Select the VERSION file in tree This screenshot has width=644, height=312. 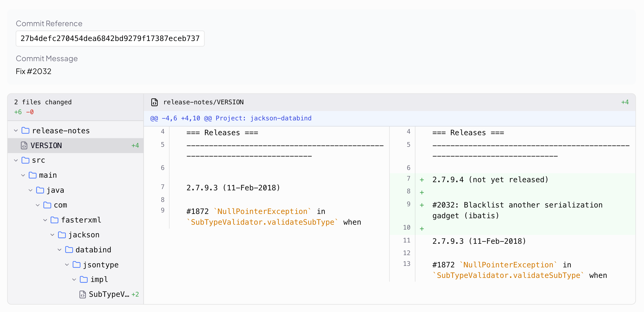(x=46, y=145)
